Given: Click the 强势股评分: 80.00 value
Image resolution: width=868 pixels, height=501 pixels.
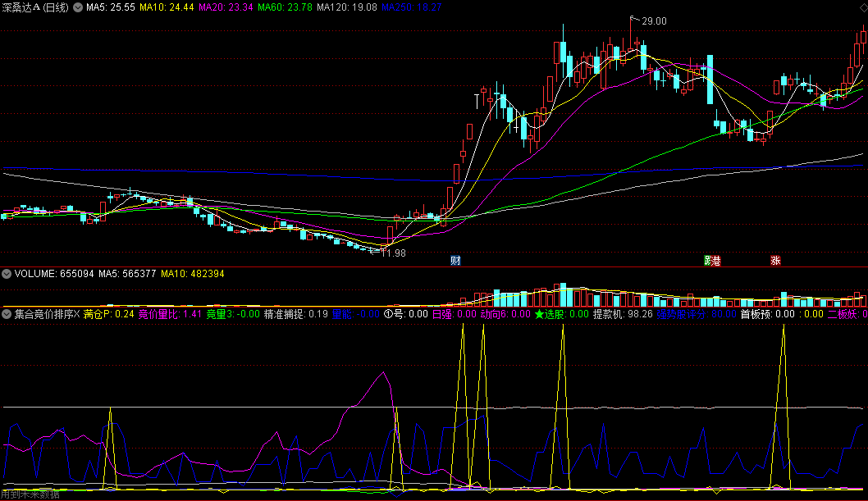Looking at the screenshot, I should coord(697,314).
